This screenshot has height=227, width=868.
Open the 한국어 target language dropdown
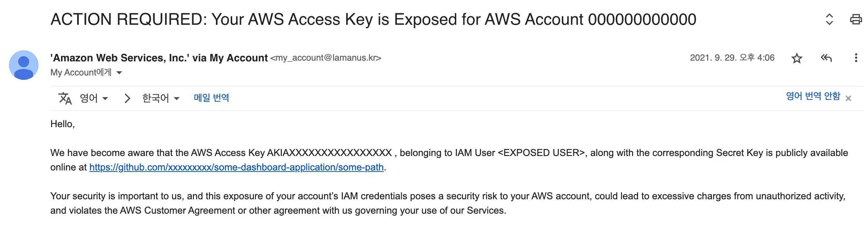(161, 98)
